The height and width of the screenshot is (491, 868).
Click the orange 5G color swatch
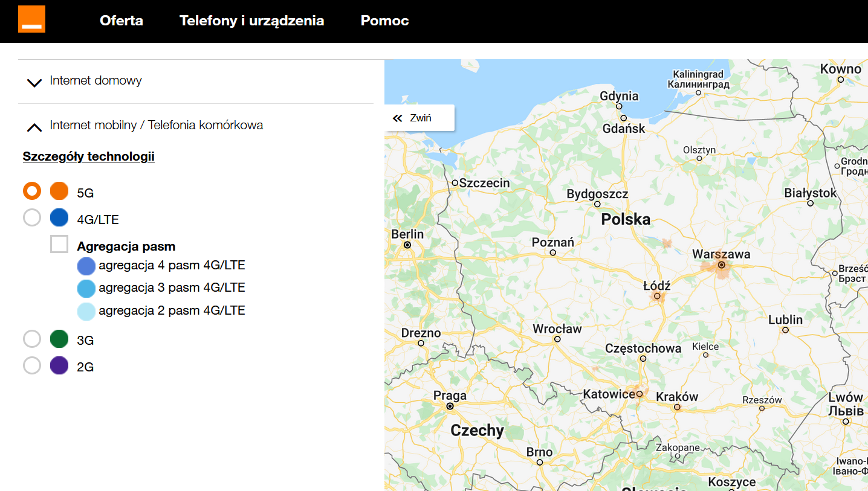[x=59, y=191]
